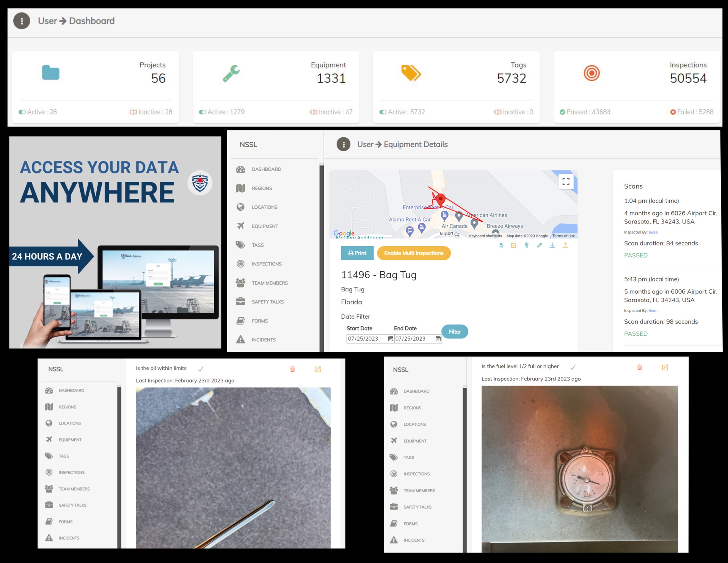Click the fullscreen icon on the map
Screen dimensions: 728x563
point(566,182)
